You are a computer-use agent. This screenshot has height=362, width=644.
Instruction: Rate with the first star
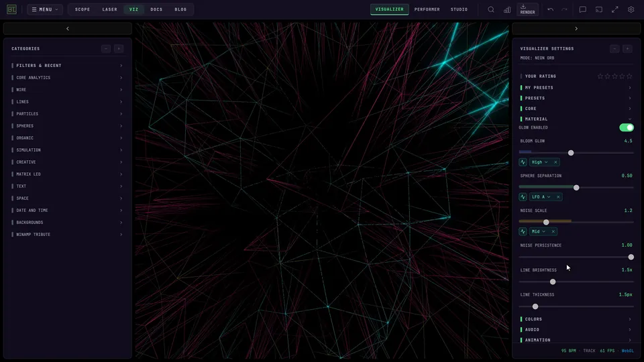[x=600, y=76]
